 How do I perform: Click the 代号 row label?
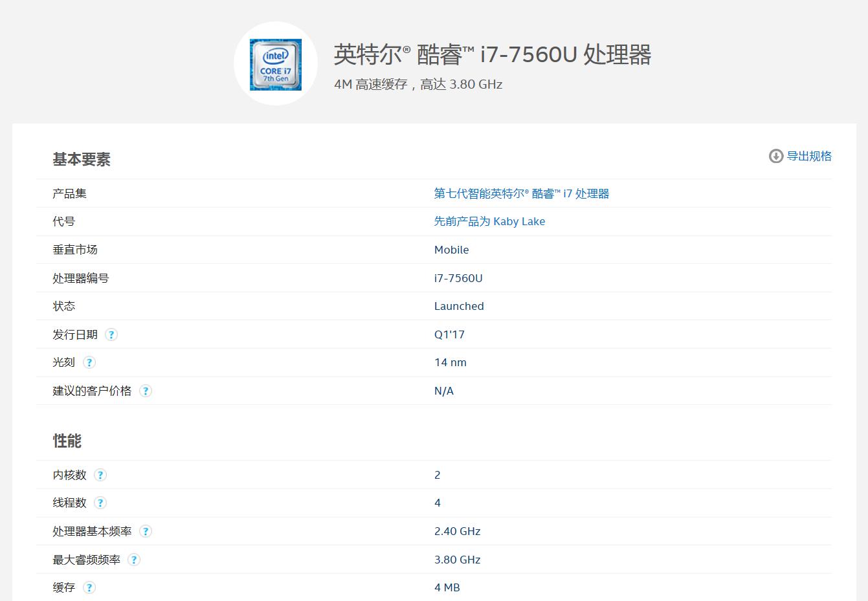point(64,221)
